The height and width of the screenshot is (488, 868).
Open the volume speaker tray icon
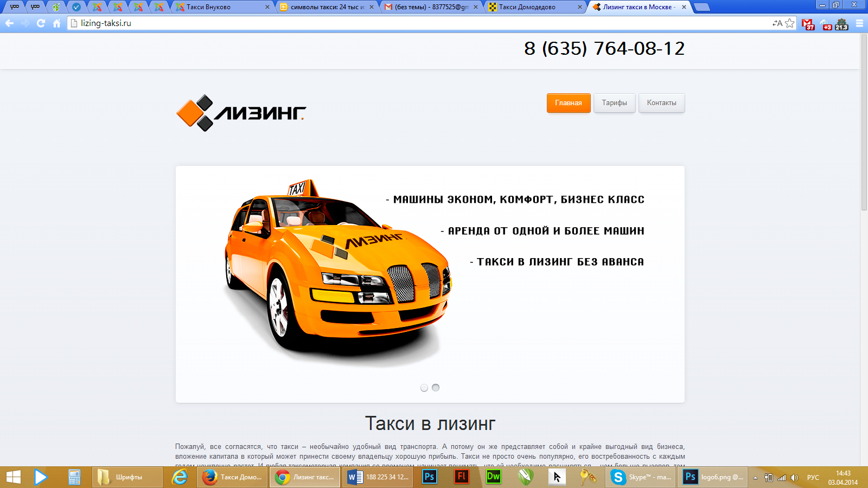pyautogui.click(x=795, y=478)
